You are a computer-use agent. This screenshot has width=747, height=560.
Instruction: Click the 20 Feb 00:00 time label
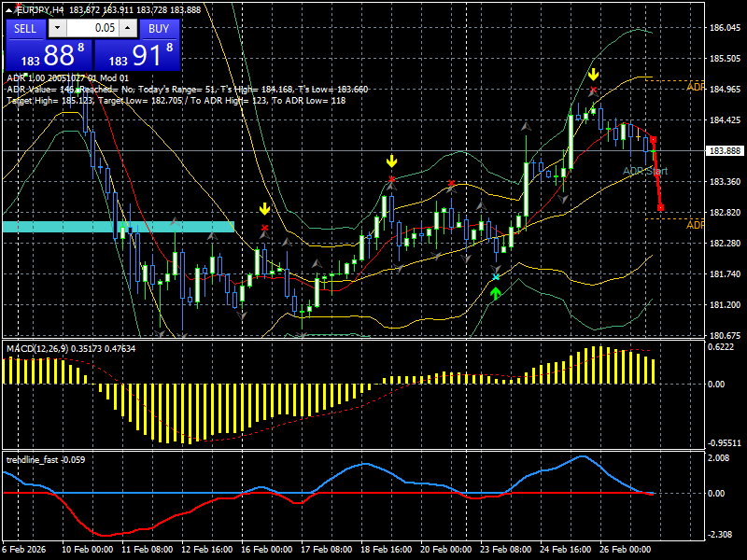pyautogui.click(x=446, y=550)
